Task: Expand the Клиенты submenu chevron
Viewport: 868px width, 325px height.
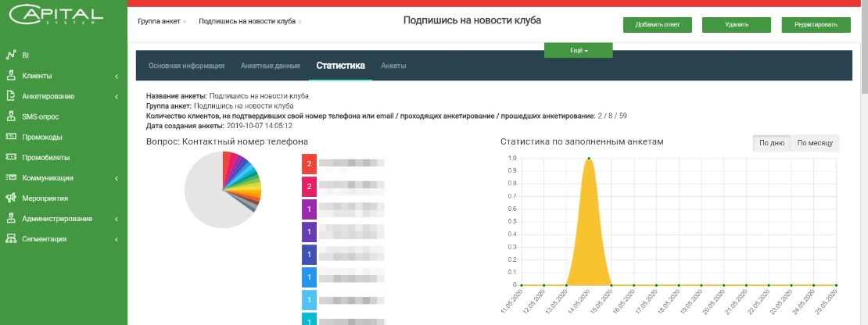Action: pos(117,77)
